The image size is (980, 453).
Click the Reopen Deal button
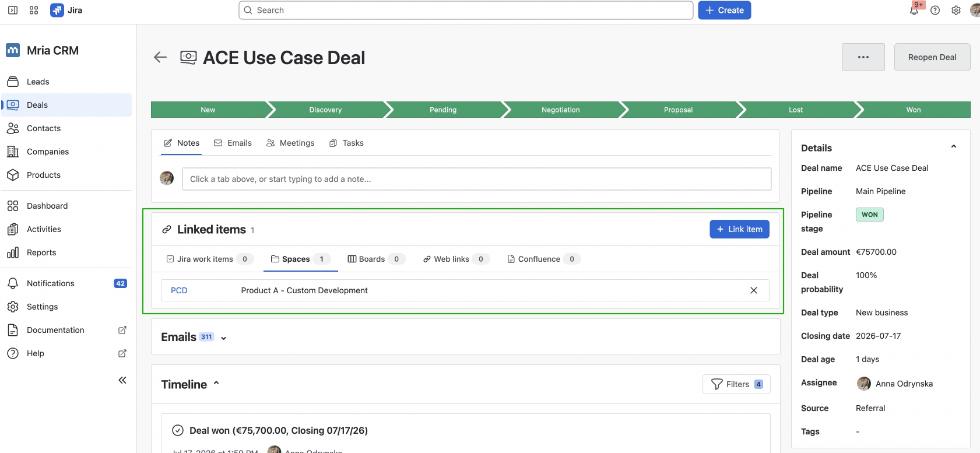point(932,57)
